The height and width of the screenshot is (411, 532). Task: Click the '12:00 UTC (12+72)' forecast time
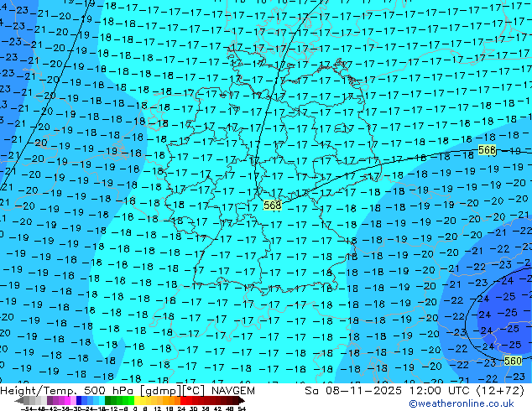(x=467, y=391)
